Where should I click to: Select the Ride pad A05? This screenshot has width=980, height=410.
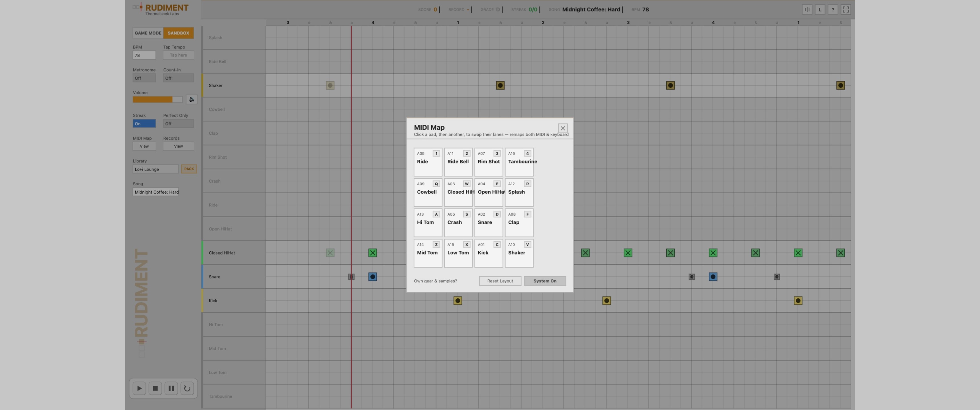[428, 162]
